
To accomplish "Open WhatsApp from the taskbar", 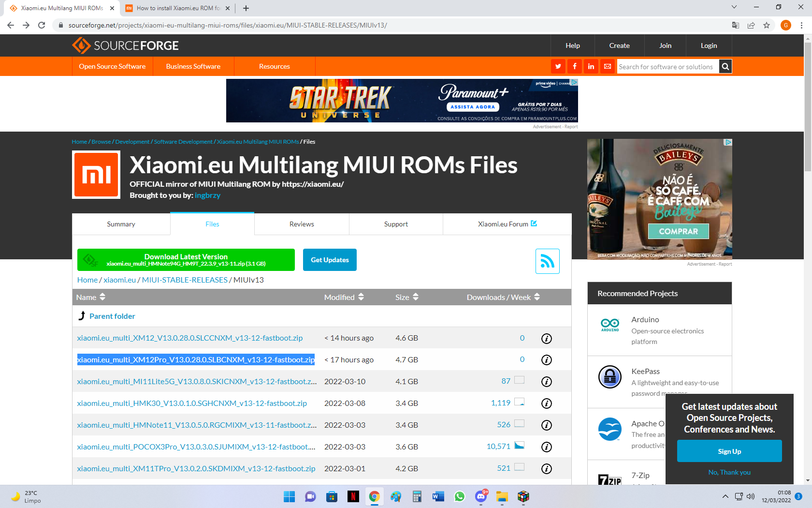I will [x=460, y=496].
